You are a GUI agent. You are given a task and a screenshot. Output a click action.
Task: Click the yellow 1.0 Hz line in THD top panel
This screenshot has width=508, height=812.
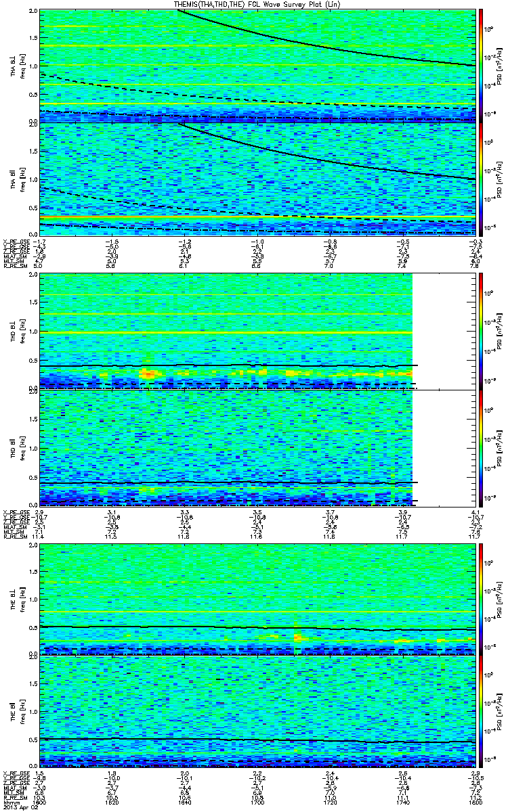pyautogui.click(x=226, y=333)
